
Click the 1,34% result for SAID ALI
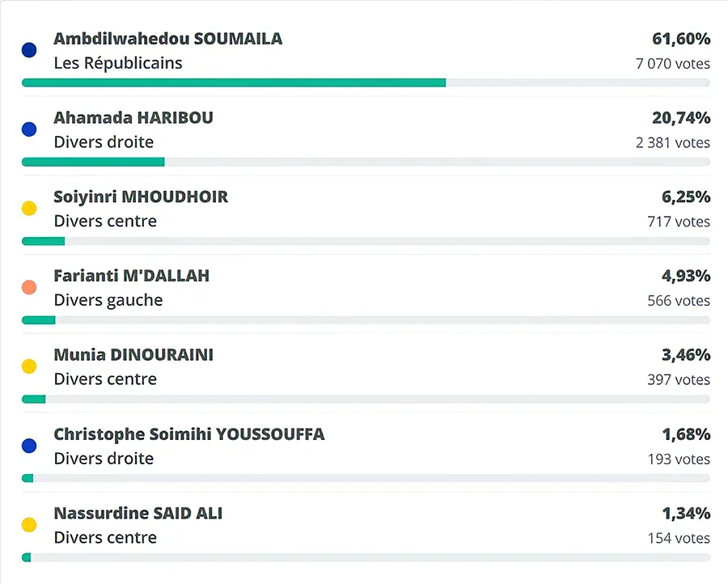pyautogui.click(x=686, y=513)
